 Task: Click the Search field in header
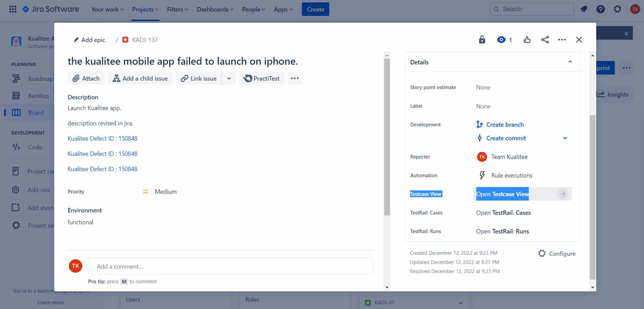coord(532,9)
